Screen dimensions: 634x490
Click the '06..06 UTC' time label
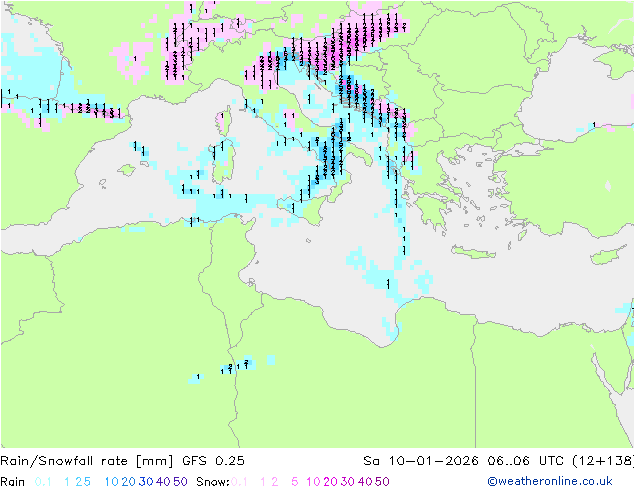[527, 461]
